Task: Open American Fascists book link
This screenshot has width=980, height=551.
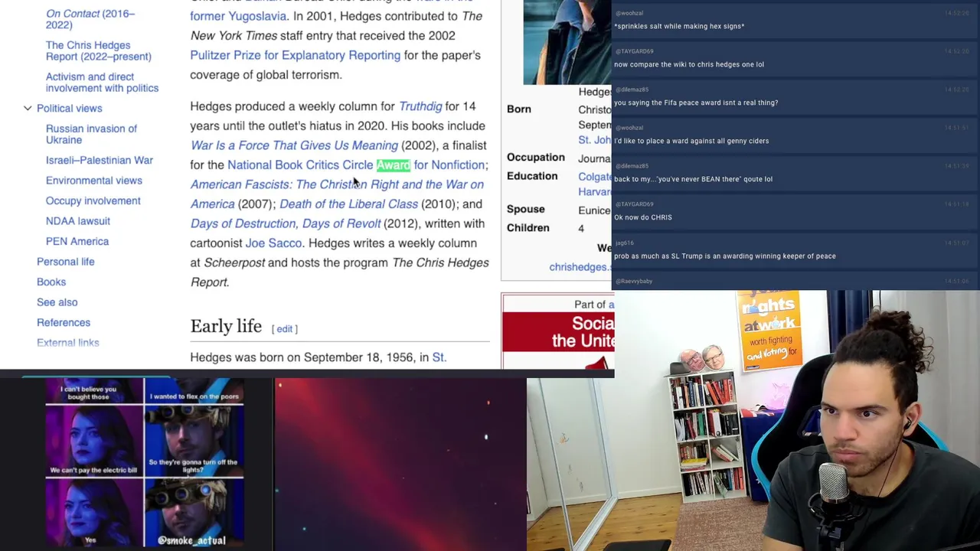Action: pyautogui.click(x=337, y=194)
